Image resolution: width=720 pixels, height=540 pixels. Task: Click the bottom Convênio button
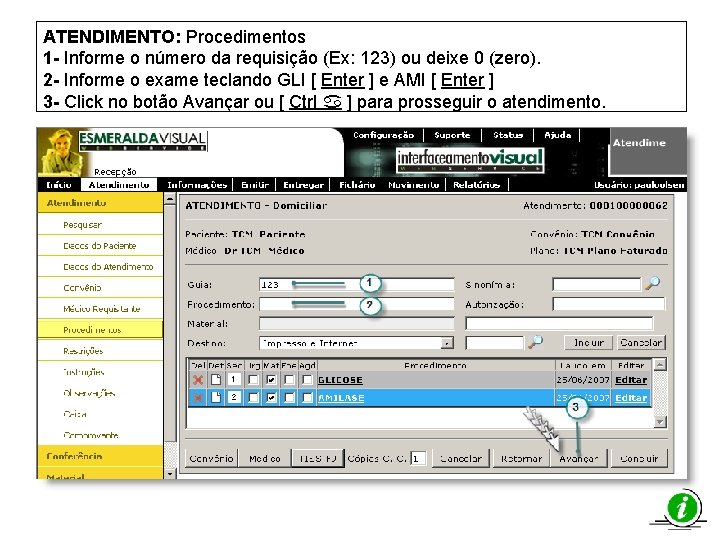point(211,458)
